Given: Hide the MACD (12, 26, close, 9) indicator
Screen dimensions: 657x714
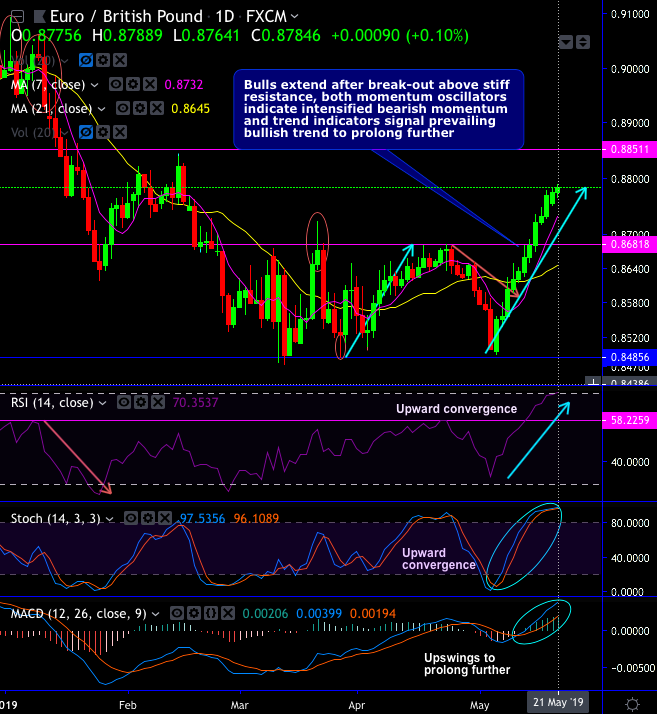Looking at the screenshot, I should 177,614.
